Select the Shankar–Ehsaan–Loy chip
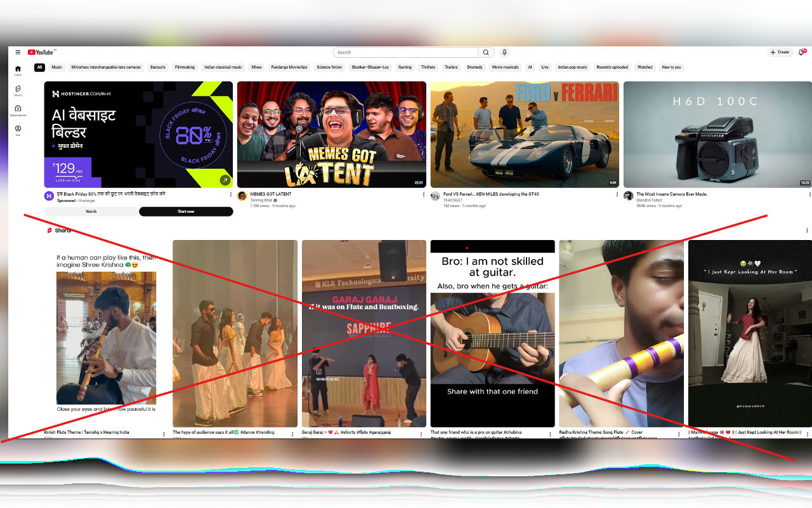This screenshot has width=812, height=508. pos(370,67)
